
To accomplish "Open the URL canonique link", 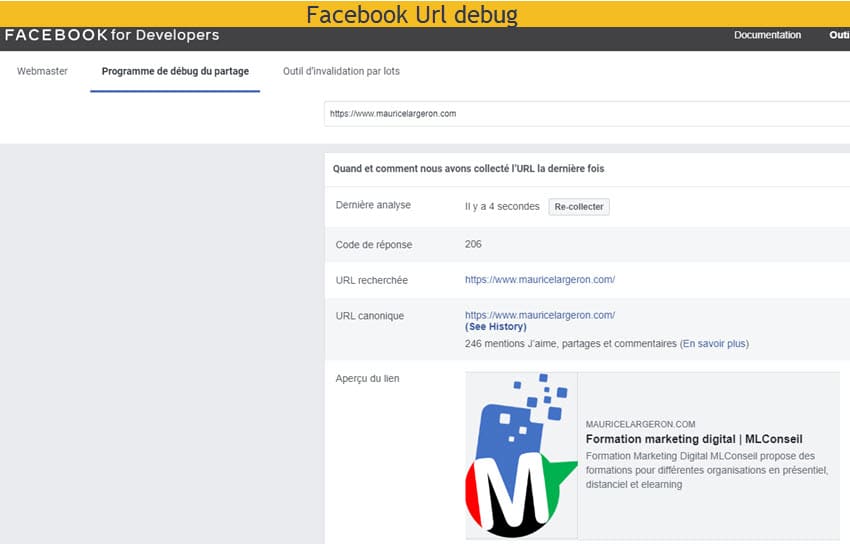I will tap(540, 315).
